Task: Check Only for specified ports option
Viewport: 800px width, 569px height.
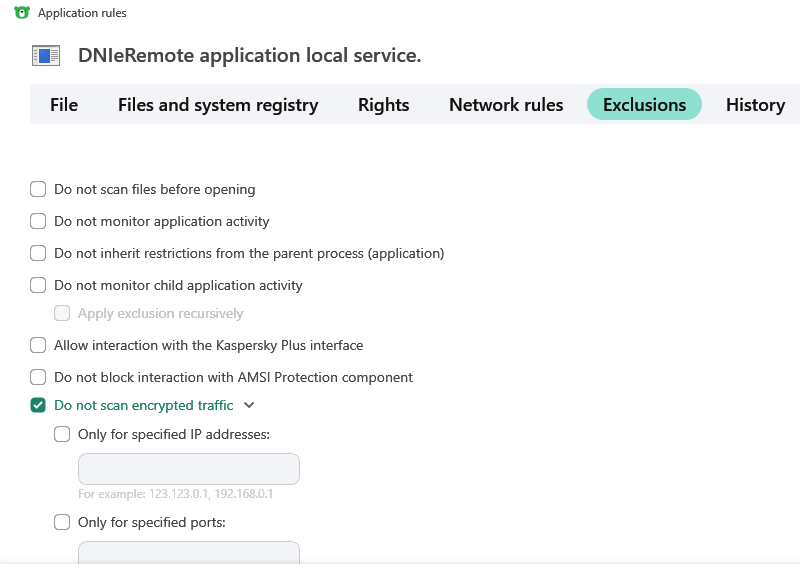Action: tap(62, 522)
